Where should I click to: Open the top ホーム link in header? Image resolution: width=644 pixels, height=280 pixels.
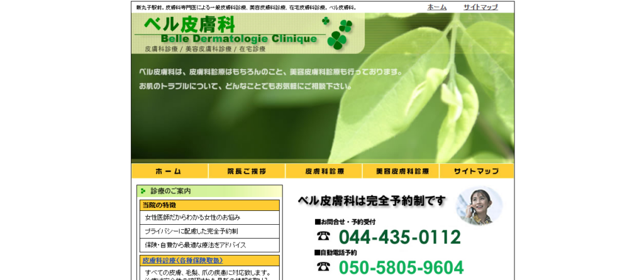pyautogui.click(x=436, y=7)
